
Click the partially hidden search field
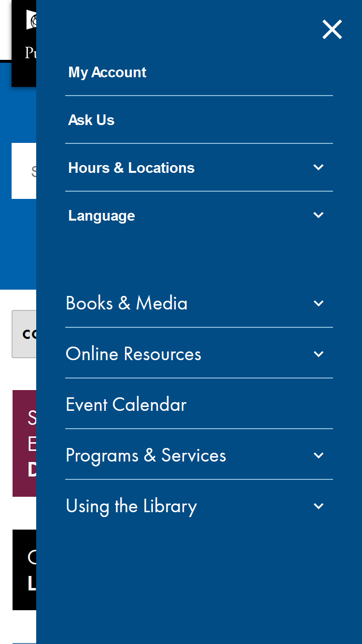24,171
